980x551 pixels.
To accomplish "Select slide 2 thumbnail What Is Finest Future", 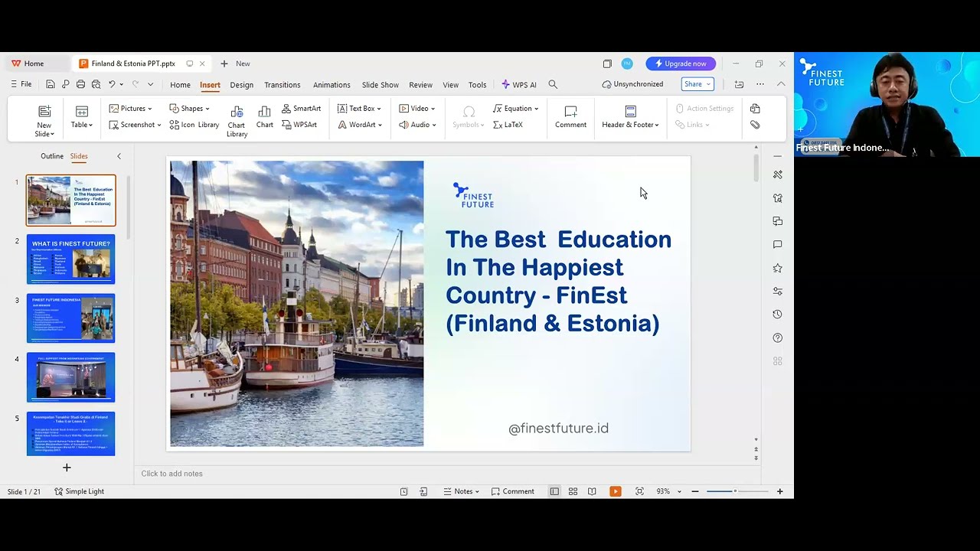I will coord(70,259).
